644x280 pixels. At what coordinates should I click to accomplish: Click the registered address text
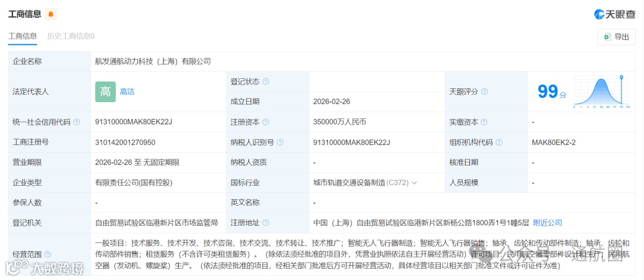click(421, 223)
